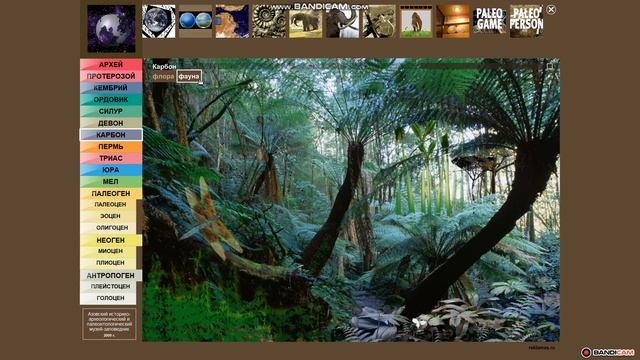This screenshot has width=640, height=360.
Task: Open the Earth from space thumbnail
Action: (159, 22)
